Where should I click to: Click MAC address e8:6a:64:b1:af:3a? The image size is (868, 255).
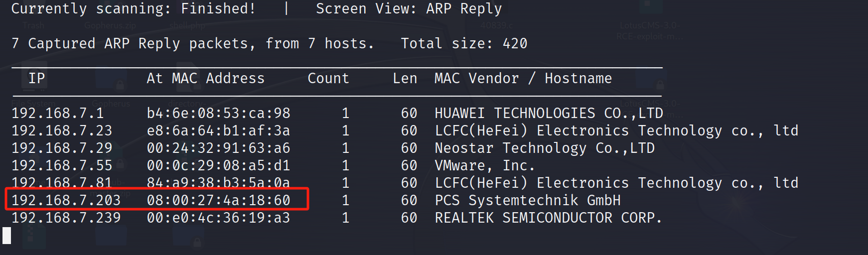click(x=218, y=130)
